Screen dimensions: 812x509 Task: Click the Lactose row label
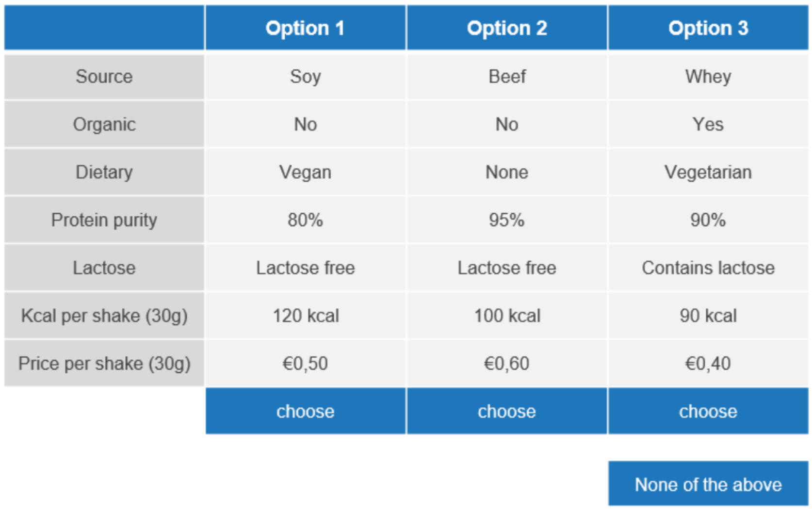click(104, 268)
